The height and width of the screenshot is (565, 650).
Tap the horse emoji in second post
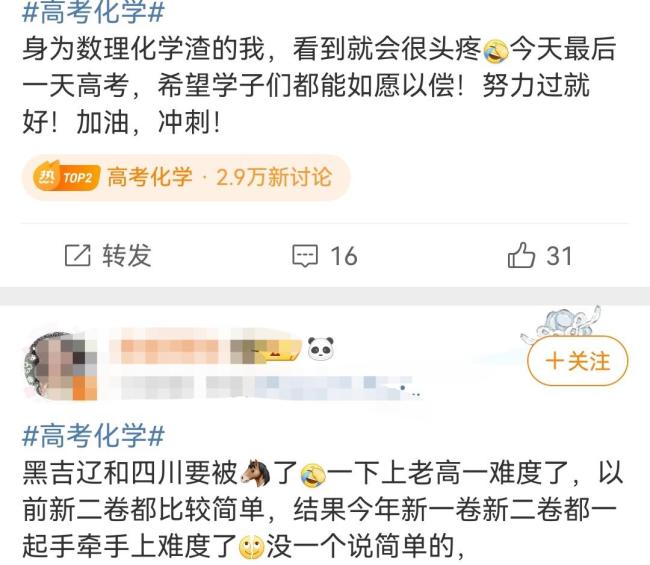click(x=255, y=473)
